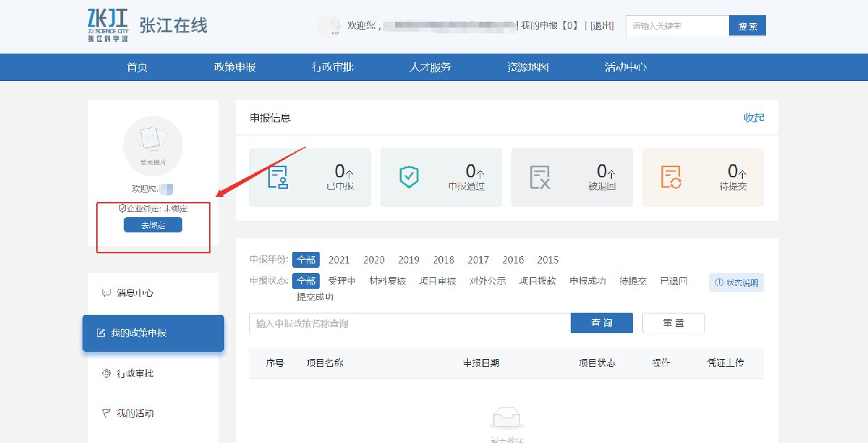The image size is (868, 443).
Task: Filter by year 2016
Action: click(x=513, y=260)
